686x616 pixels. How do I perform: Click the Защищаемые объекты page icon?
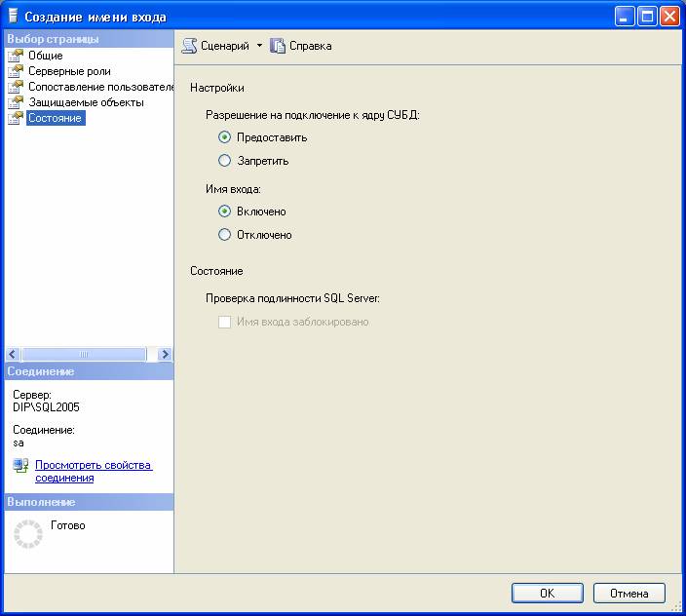pos(16,102)
